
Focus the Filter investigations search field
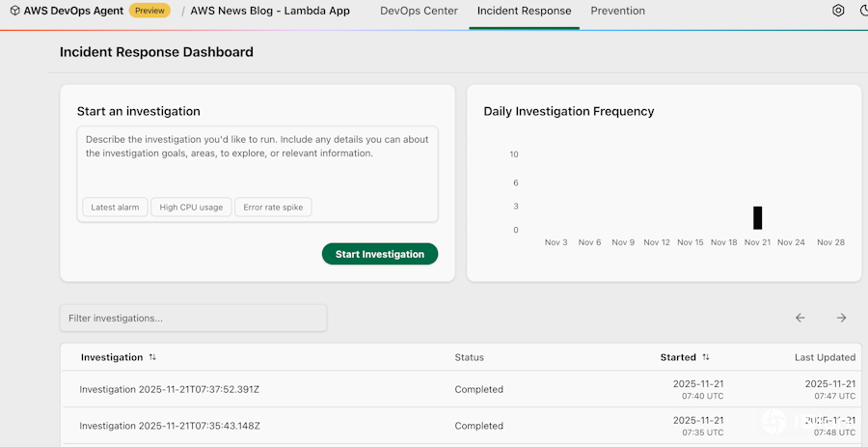[x=193, y=318]
